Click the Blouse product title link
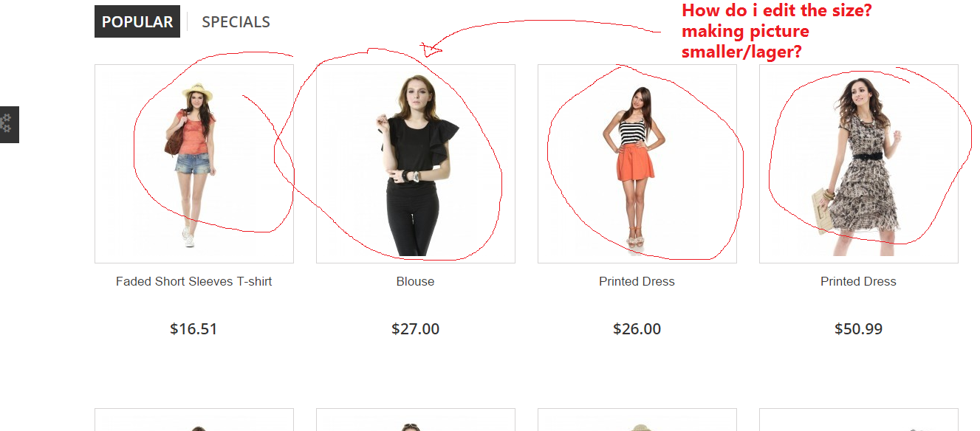 (416, 281)
